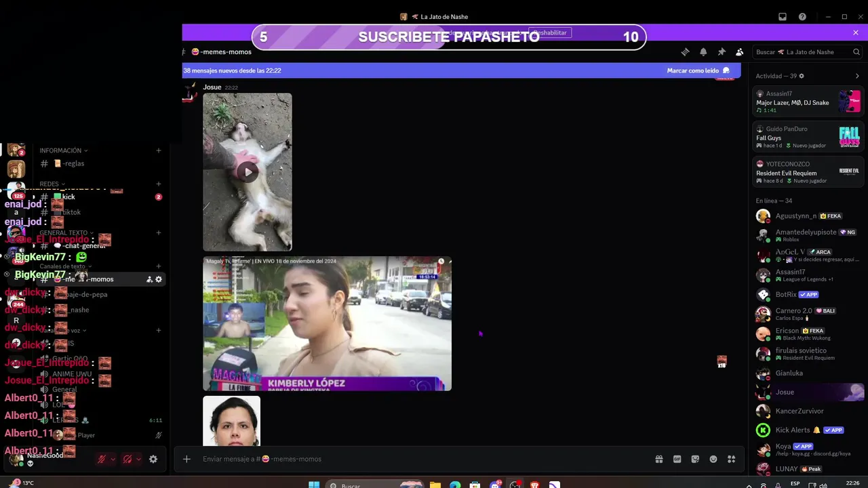Click the Enviar mensaje text box
Viewport: 868px width, 488px height.
click(x=420, y=459)
